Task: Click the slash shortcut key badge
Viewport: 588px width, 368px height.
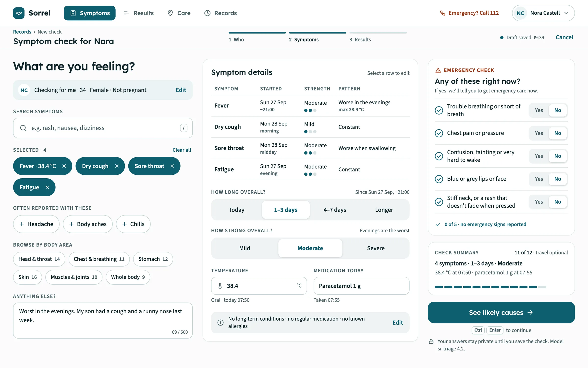Action: pyautogui.click(x=184, y=128)
